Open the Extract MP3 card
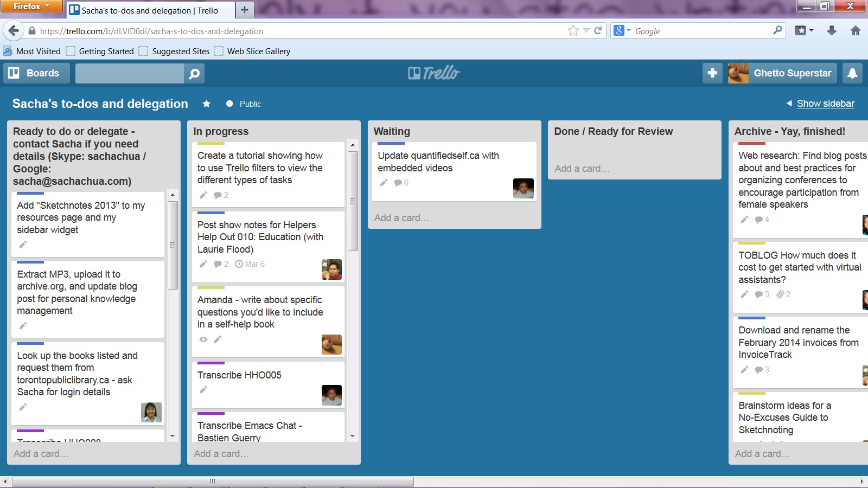This screenshot has width=868, height=488. coord(88,299)
